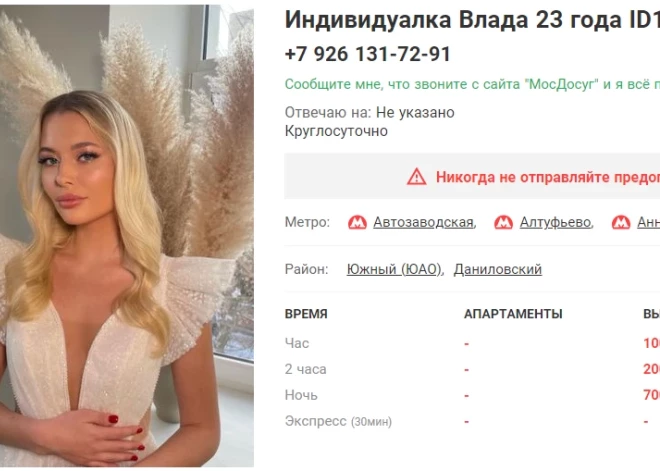Click the metro icon beside Алтуфьево
This screenshot has width=660, height=471.
click(x=503, y=222)
